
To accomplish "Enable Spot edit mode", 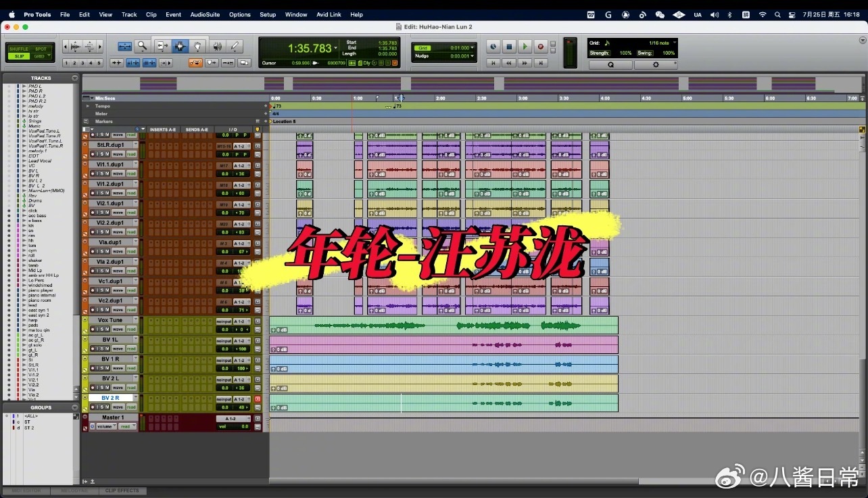I will click(41, 49).
